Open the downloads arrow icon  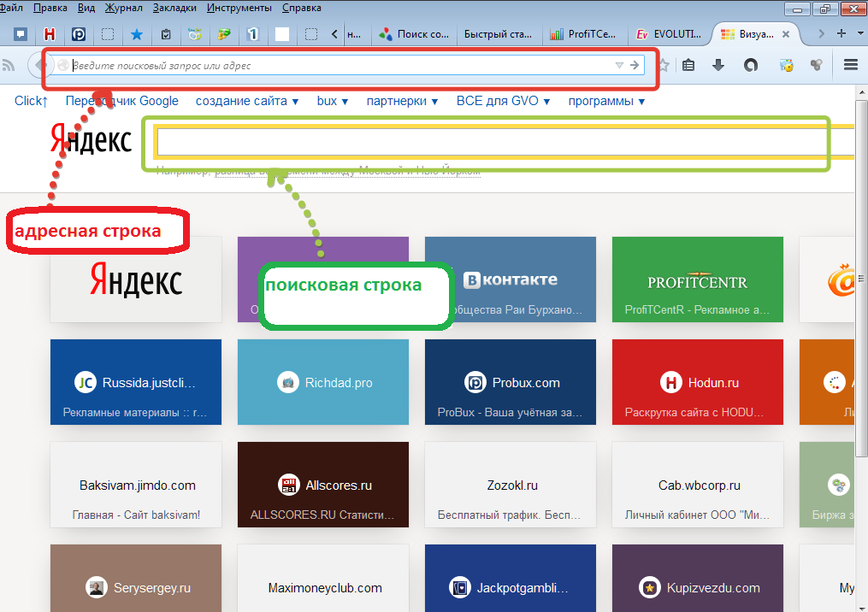pyautogui.click(x=718, y=65)
